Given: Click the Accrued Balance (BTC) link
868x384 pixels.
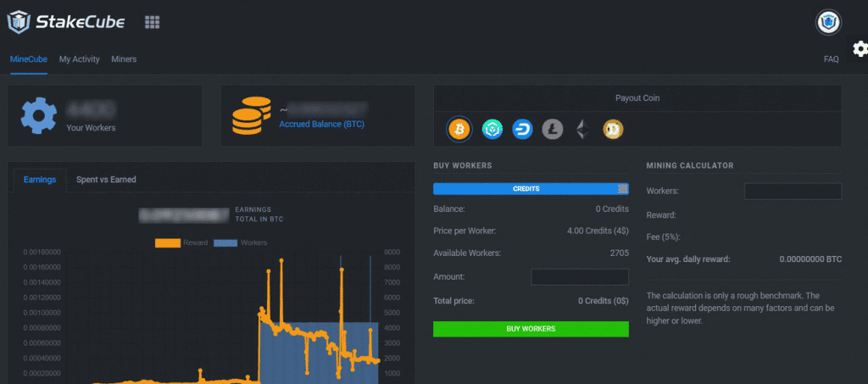Looking at the screenshot, I should (321, 124).
